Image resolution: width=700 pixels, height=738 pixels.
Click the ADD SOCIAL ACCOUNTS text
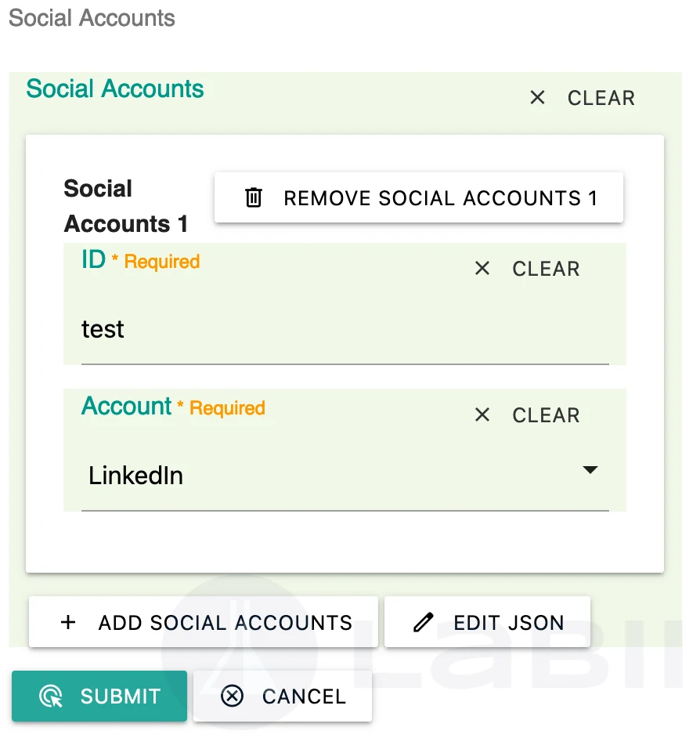point(226,623)
